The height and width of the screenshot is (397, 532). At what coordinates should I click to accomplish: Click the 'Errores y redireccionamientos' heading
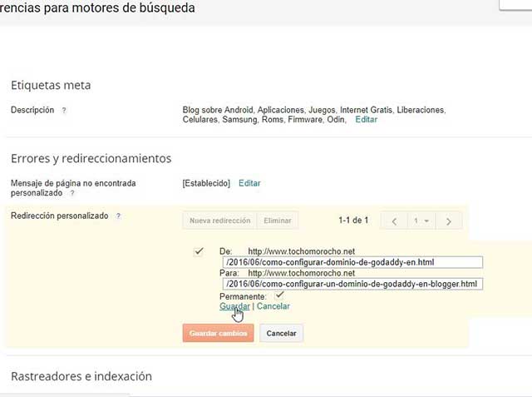pos(91,159)
